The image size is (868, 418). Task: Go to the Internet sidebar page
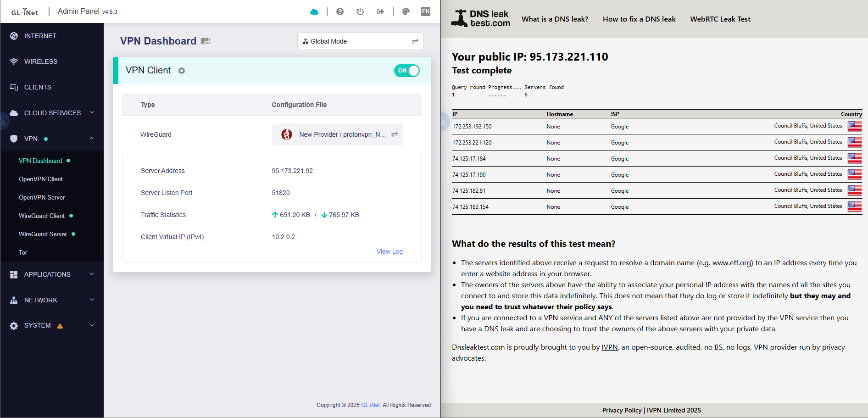coord(40,36)
